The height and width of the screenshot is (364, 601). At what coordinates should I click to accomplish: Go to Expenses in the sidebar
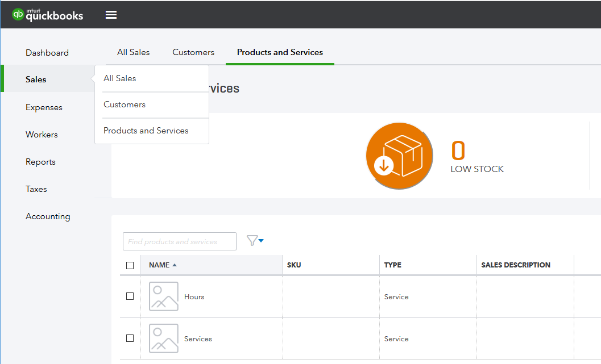pyautogui.click(x=44, y=107)
